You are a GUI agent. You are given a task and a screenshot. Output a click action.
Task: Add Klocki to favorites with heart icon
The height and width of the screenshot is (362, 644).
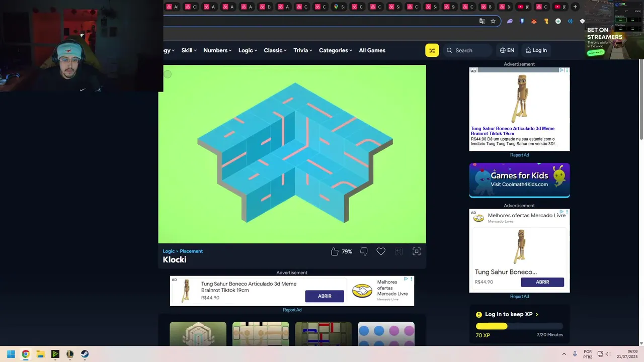[x=381, y=251]
